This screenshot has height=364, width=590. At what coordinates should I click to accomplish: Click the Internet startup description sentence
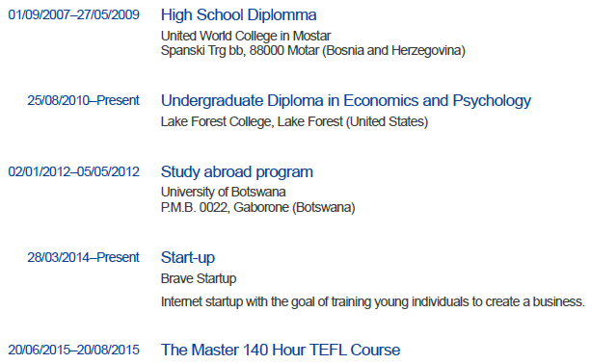click(x=372, y=302)
